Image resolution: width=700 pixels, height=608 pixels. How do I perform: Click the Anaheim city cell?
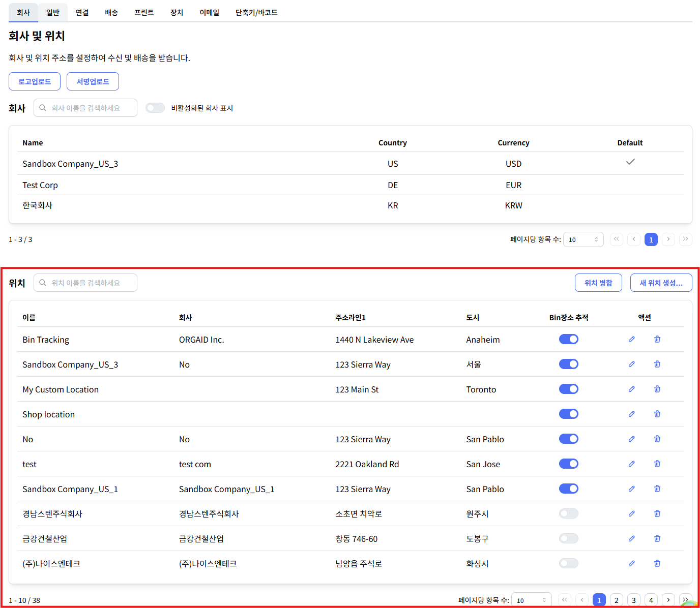pyautogui.click(x=483, y=340)
